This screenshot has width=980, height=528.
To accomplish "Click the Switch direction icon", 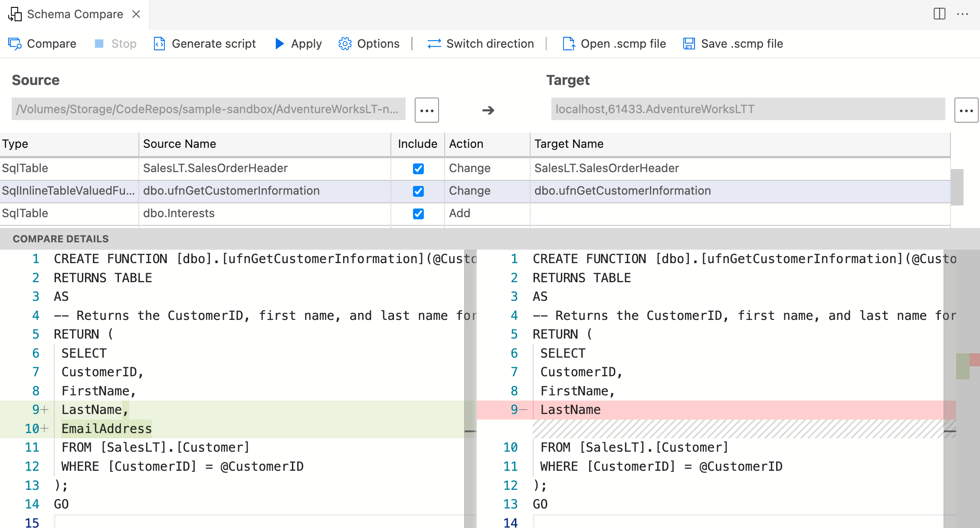I will click(433, 43).
